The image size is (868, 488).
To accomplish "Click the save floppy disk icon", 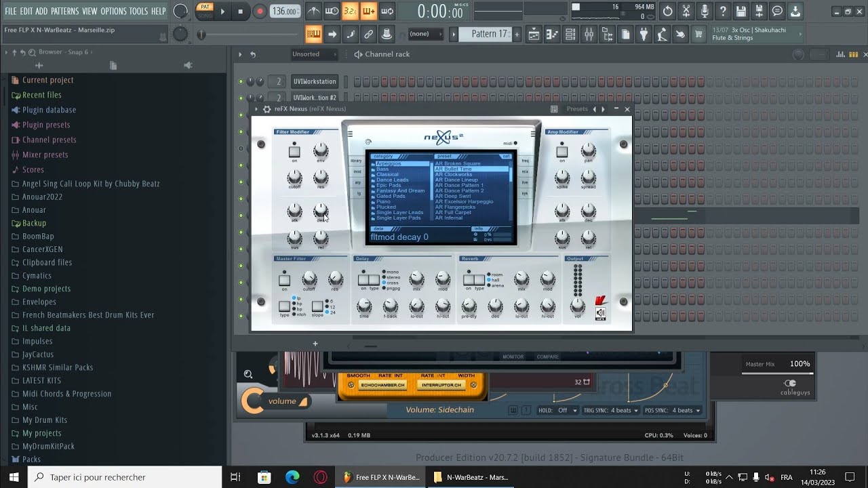I will pos(741,11).
